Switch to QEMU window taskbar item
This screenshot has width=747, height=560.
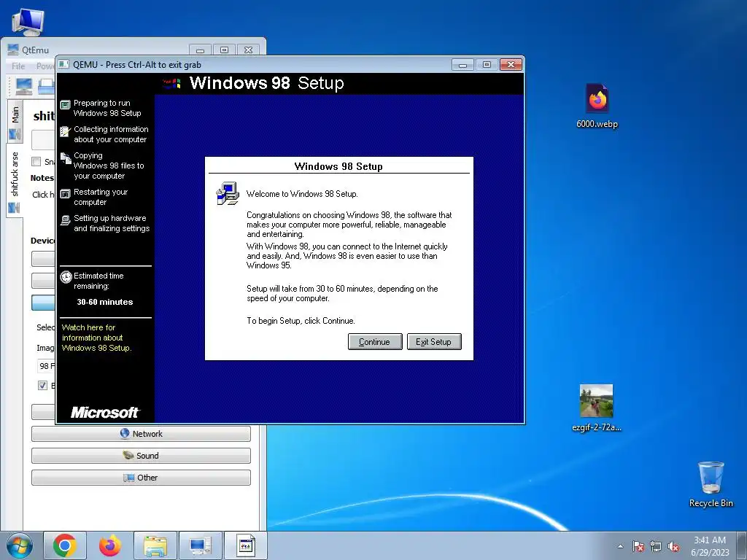point(246,545)
